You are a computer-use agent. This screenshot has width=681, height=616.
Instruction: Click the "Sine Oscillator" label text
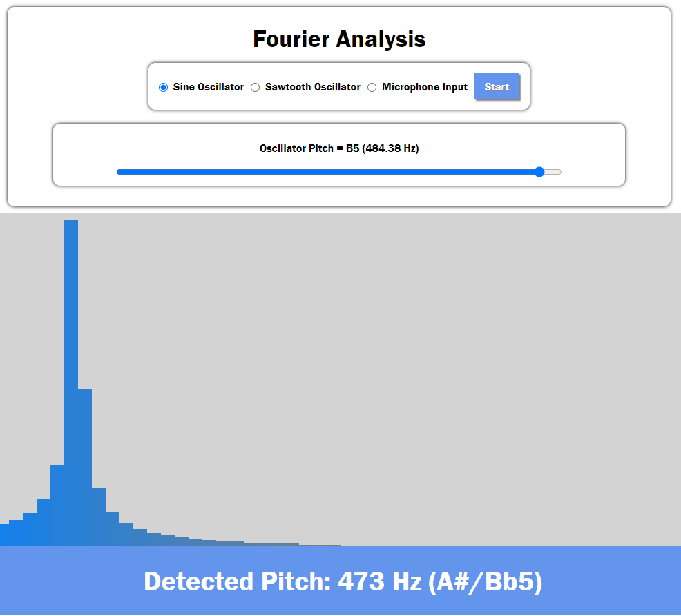point(209,88)
